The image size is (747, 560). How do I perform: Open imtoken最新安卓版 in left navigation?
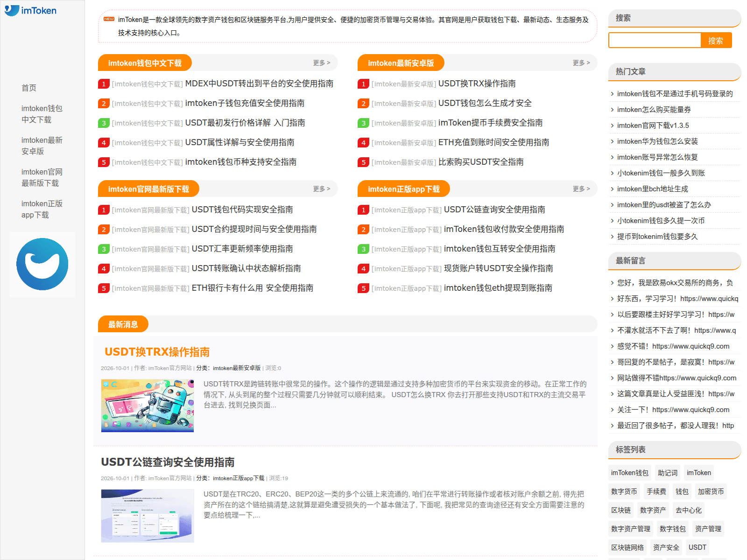[x=42, y=146]
